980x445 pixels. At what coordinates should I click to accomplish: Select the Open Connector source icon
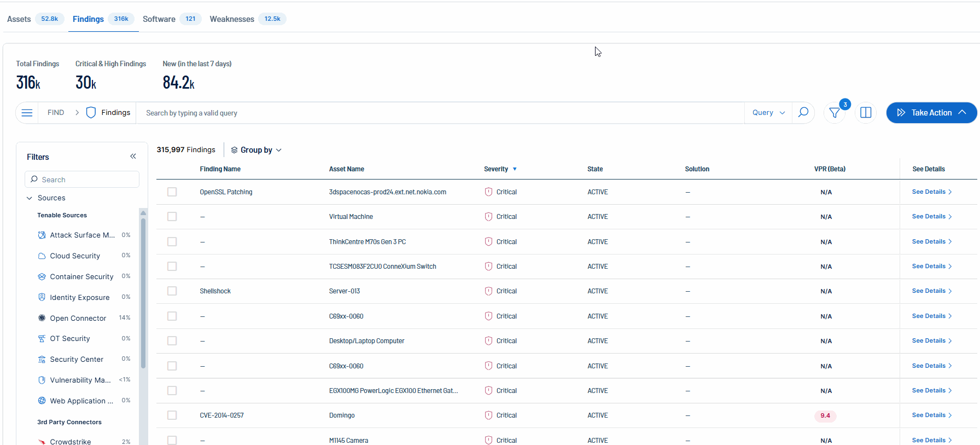tap(42, 318)
